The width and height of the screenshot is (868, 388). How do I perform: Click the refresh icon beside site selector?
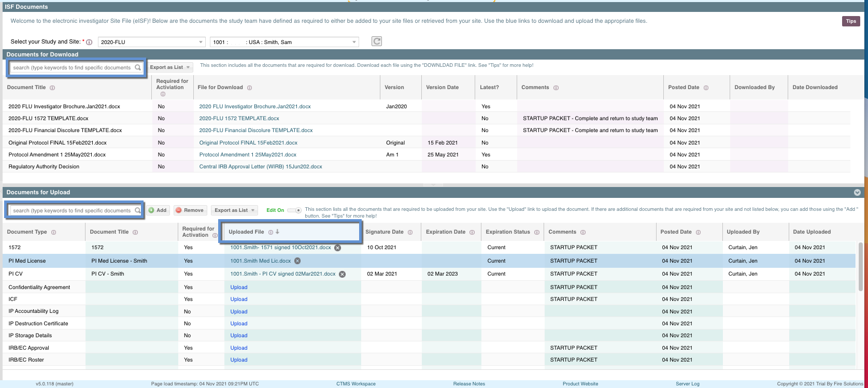377,41
